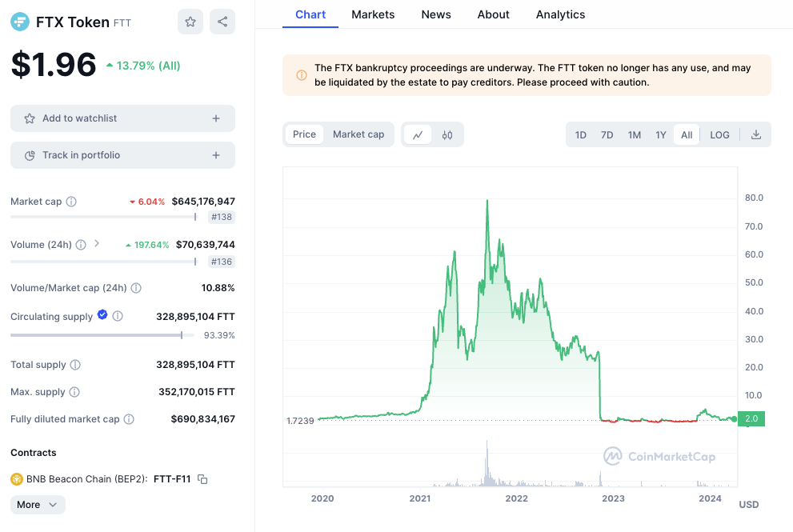Screen dimensions: 793x532
Task: Set chart range to 1M
Action: pyautogui.click(x=635, y=135)
